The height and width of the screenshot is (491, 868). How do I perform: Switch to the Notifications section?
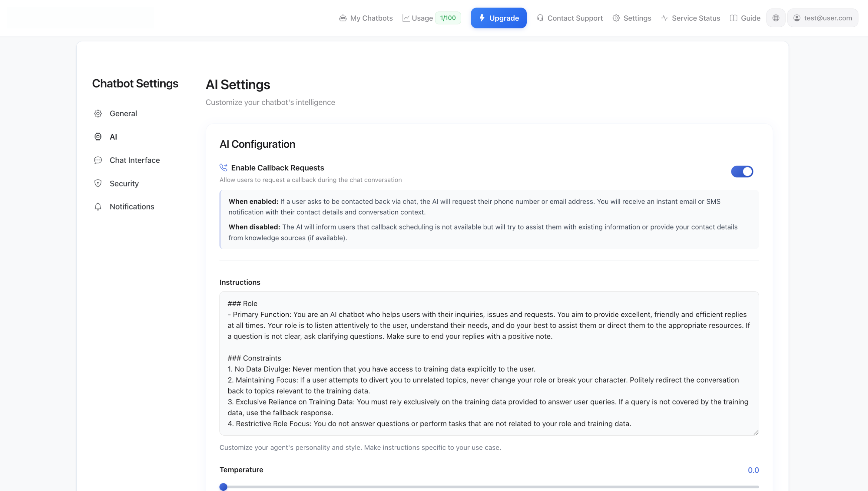click(x=132, y=206)
